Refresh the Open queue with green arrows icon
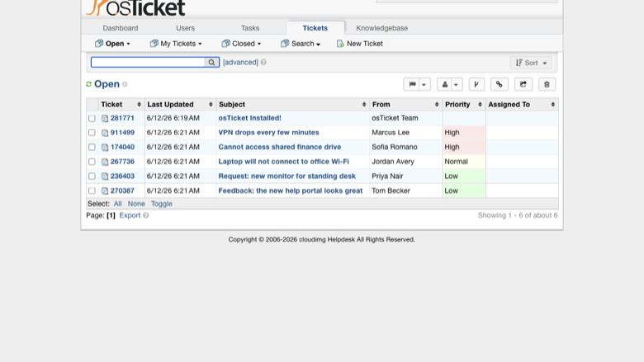The image size is (644, 362). [x=88, y=84]
